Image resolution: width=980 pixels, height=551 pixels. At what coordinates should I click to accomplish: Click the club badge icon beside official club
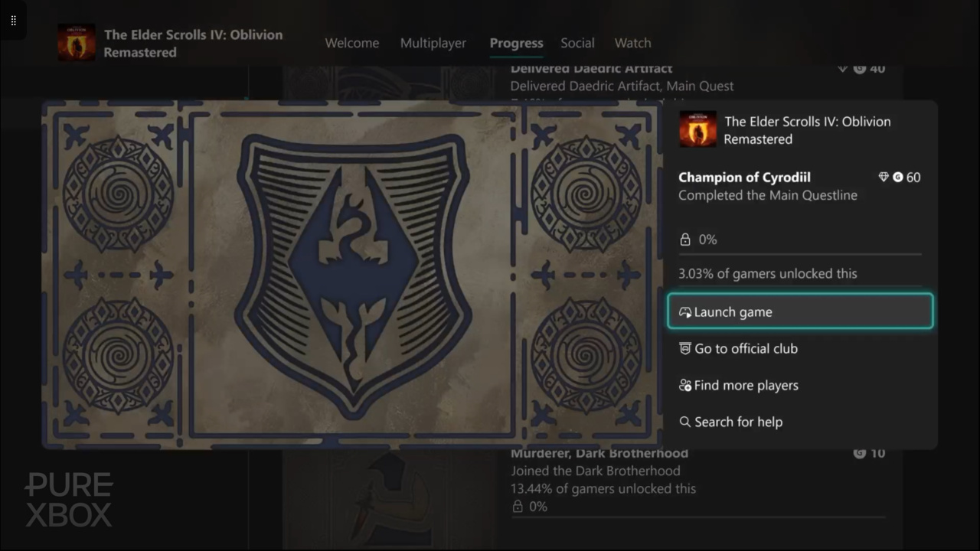(x=685, y=348)
